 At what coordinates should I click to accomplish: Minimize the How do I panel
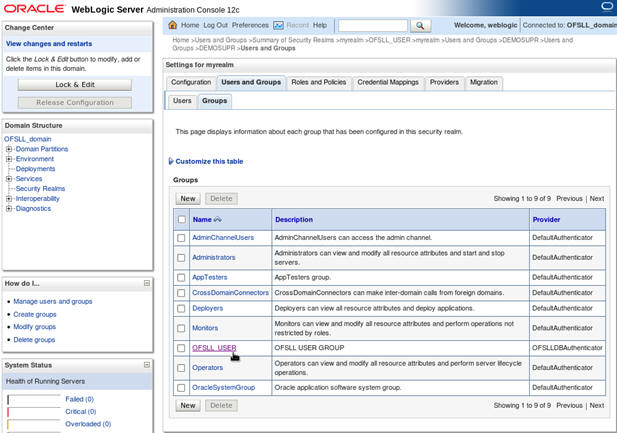point(147,283)
